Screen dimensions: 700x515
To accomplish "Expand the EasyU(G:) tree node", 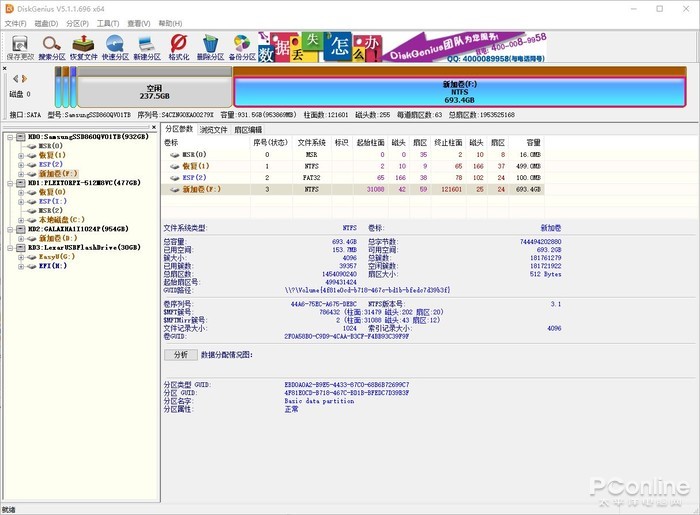I will [x=21, y=257].
